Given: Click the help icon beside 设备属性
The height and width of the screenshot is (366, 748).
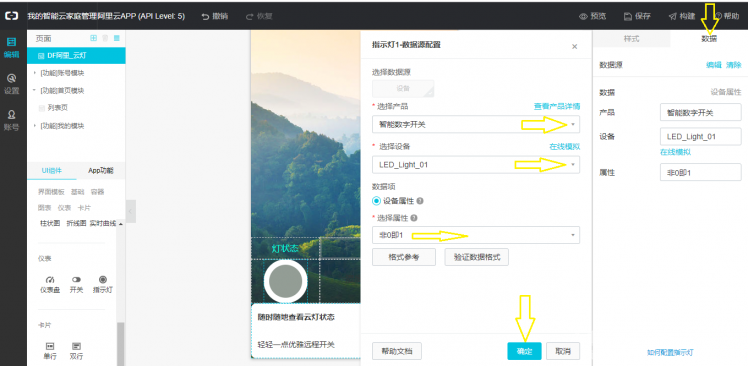Looking at the screenshot, I should [420, 201].
